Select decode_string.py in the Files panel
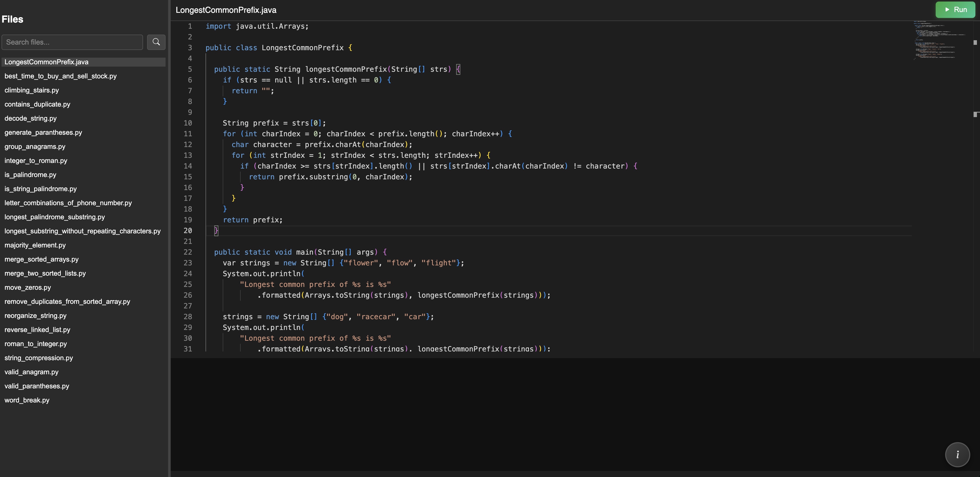 [30, 118]
